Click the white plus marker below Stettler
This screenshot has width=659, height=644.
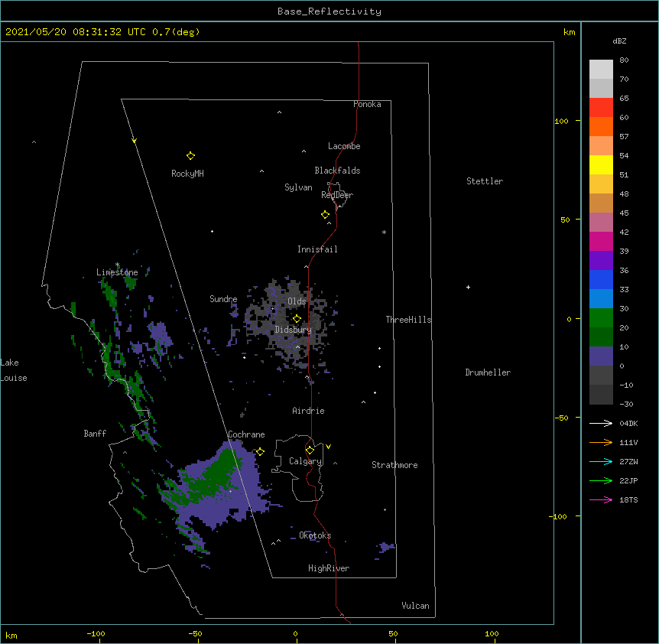468,287
